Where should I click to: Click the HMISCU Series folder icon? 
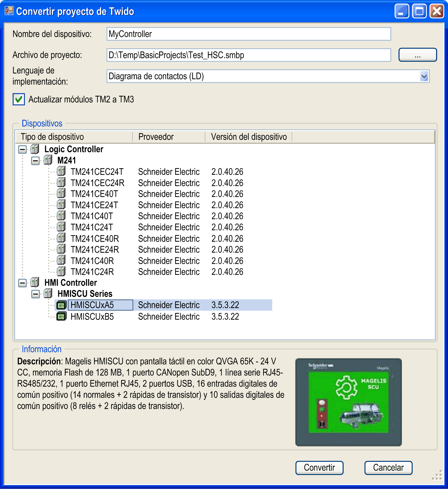pos(48,294)
